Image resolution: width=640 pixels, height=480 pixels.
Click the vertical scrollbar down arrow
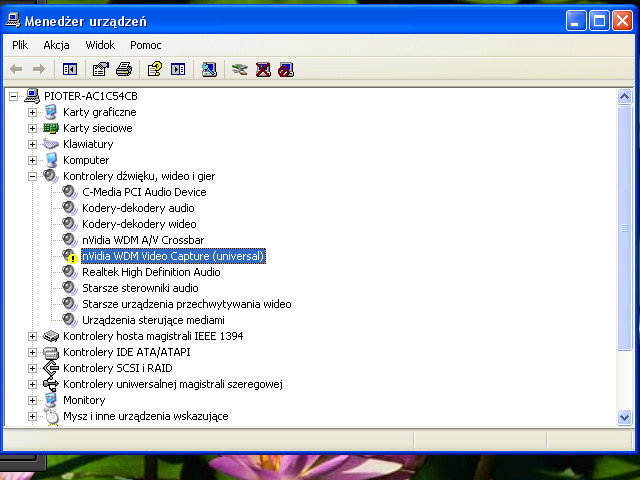click(x=624, y=417)
